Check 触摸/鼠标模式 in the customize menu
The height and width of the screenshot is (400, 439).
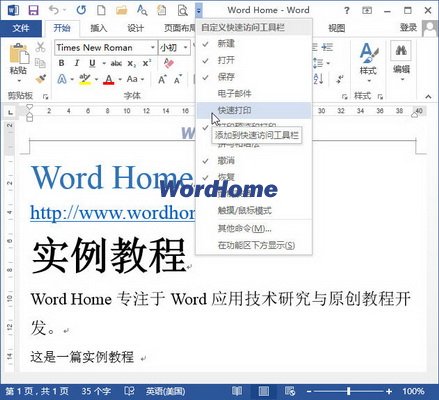pos(254,210)
